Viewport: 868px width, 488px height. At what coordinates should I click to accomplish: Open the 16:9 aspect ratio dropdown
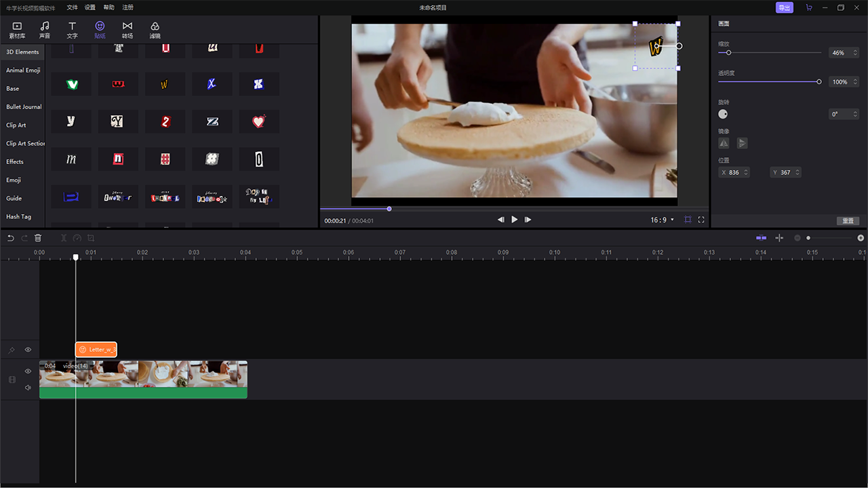pyautogui.click(x=663, y=220)
